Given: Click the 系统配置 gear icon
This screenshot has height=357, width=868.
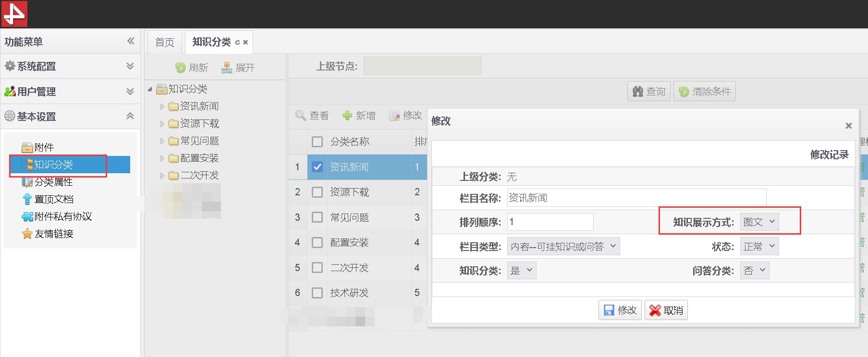Looking at the screenshot, I should [x=10, y=66].
